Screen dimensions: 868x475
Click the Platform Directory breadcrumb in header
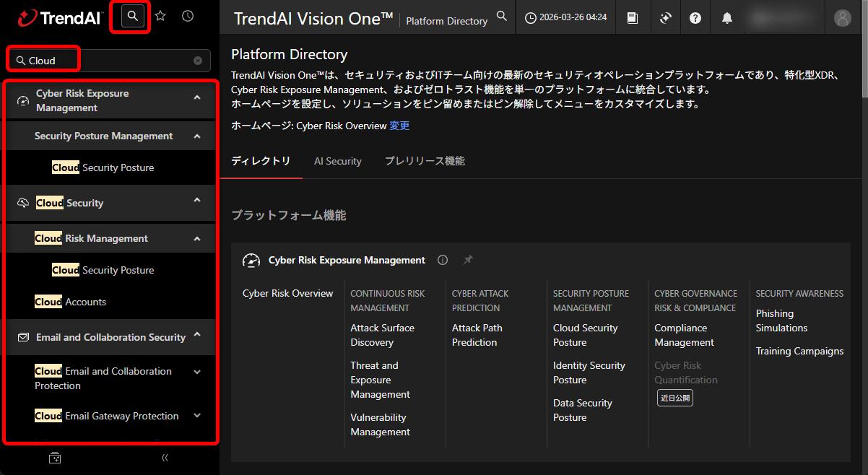447,21
